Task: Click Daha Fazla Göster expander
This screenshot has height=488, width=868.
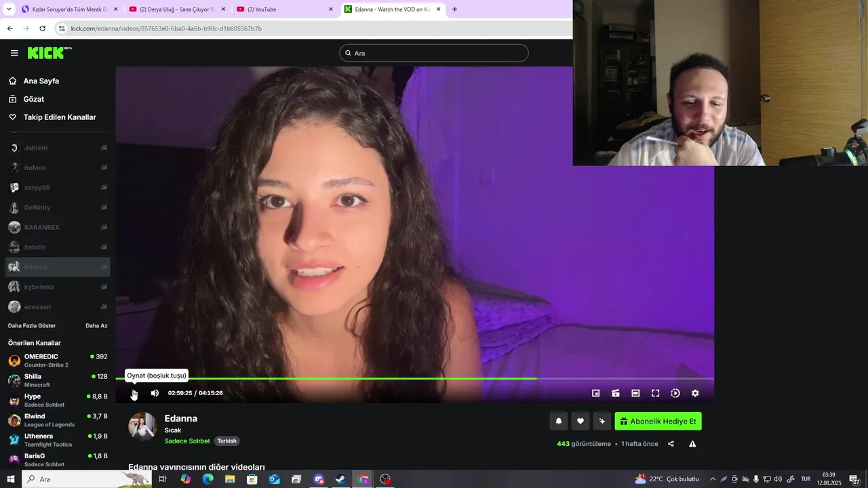Action: pos(32,325)
